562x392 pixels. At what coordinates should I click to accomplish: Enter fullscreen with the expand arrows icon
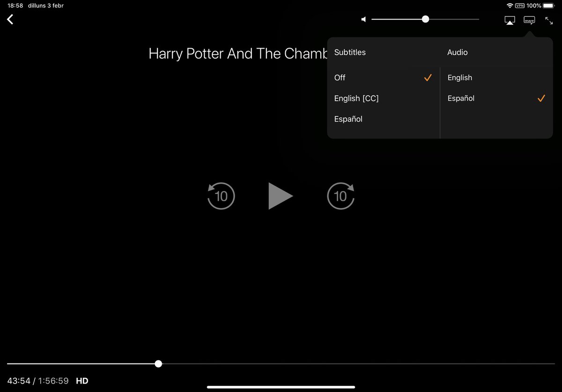549,20
